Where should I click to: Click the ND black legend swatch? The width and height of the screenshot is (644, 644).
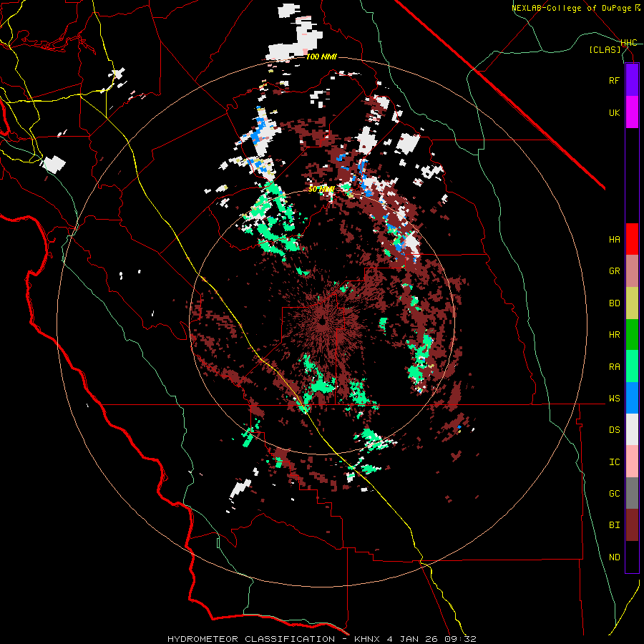(x=632, y=557)
